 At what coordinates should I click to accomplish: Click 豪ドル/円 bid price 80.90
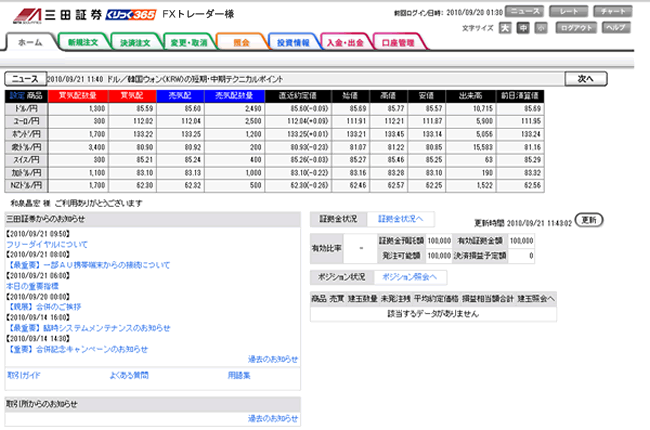[x=145, y=147]
